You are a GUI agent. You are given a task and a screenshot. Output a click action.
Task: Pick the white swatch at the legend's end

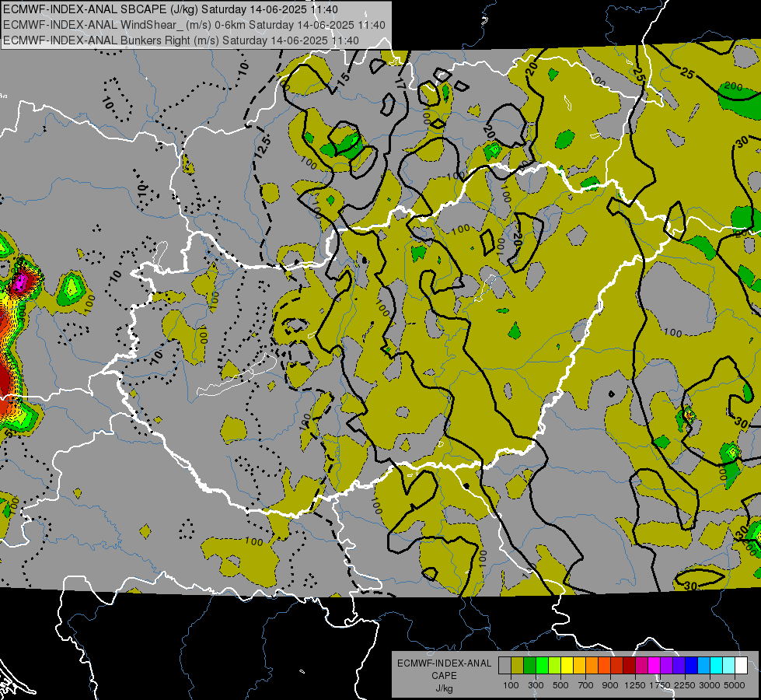741,666
